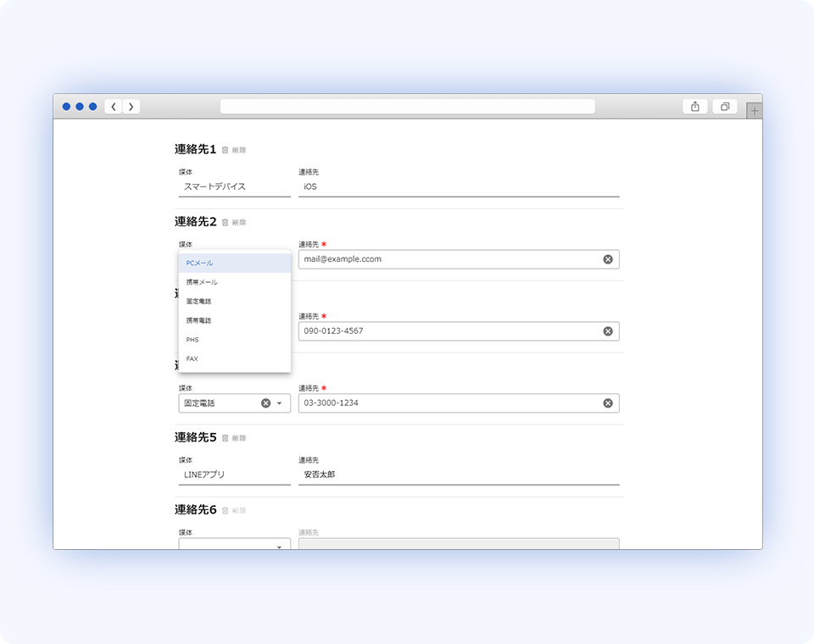Clear the 固定電話 media selection
Image resolution: width=814 pixels, height=644 pixels.
pyautogui.click(x=265, y=403)
